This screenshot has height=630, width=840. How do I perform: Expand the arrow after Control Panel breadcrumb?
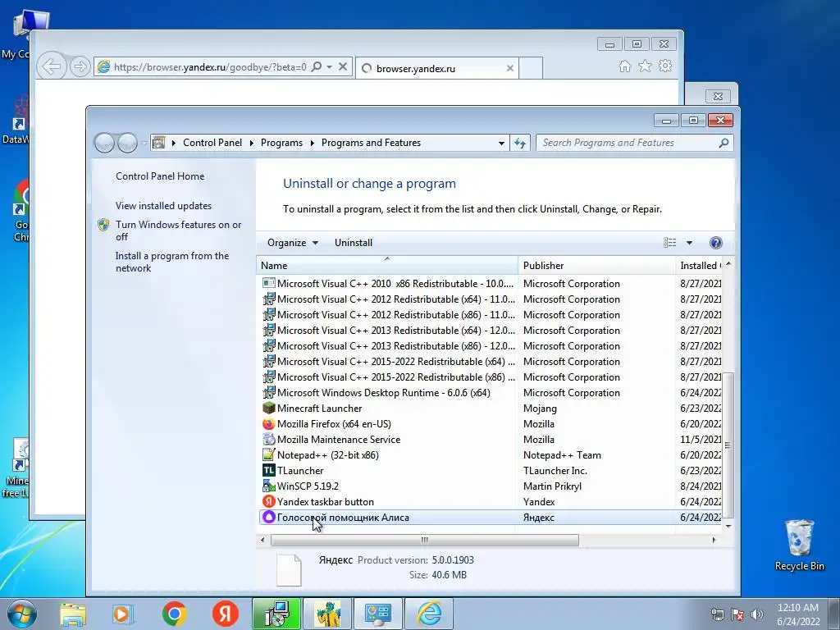[251, 143]
